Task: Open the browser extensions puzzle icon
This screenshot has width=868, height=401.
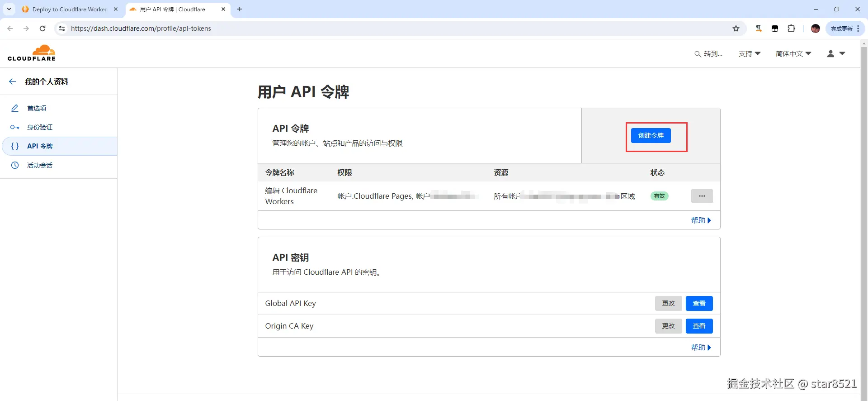Action: (791, 29)
